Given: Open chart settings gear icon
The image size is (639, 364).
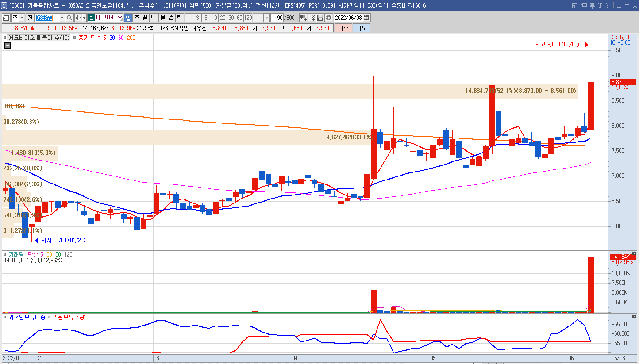Looking at the screenshot, I should [329, 18].
